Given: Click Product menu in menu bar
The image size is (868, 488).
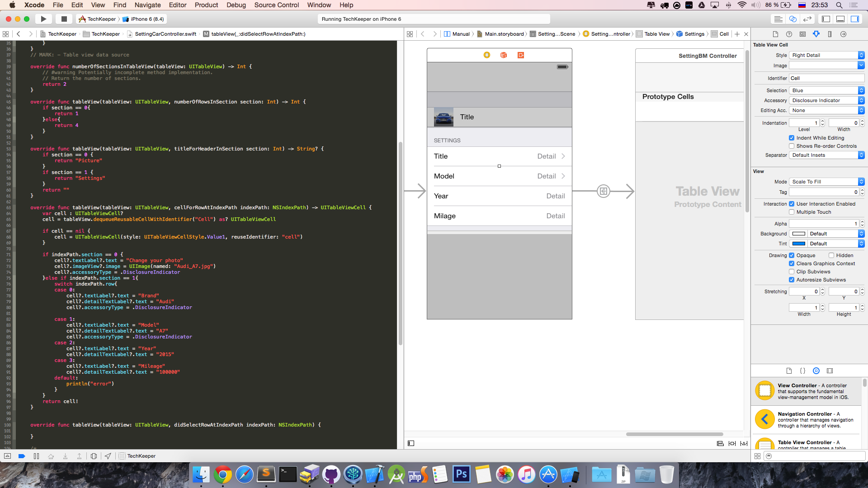Looking at the screenshot, I should coord(206,5).
